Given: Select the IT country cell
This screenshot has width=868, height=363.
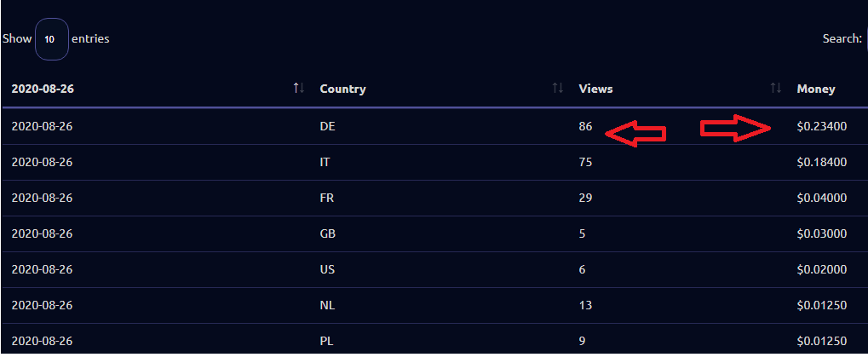Looking at the screenshot, I should 325,162.
